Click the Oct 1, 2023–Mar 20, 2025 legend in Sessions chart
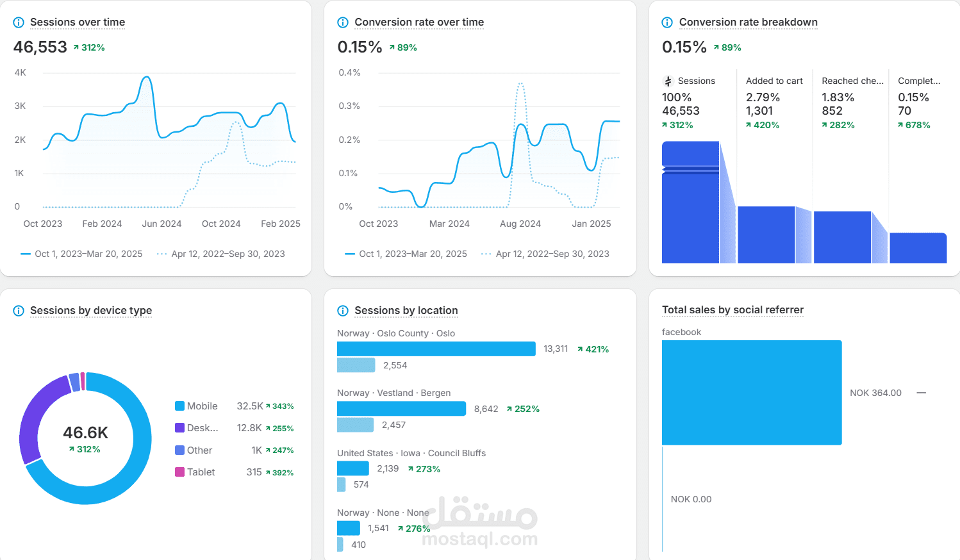The height and width of the screenshot is (560, 960). pos(81,254)
